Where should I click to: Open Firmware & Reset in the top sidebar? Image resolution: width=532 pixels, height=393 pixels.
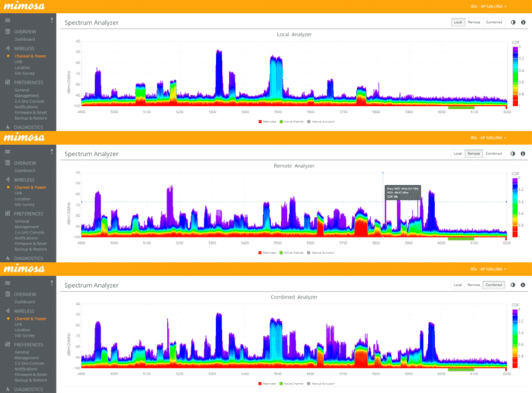(30, 113)
